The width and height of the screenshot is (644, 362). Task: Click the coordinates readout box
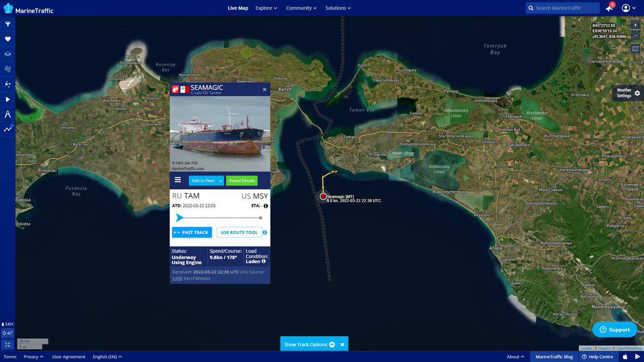point(609,31)
